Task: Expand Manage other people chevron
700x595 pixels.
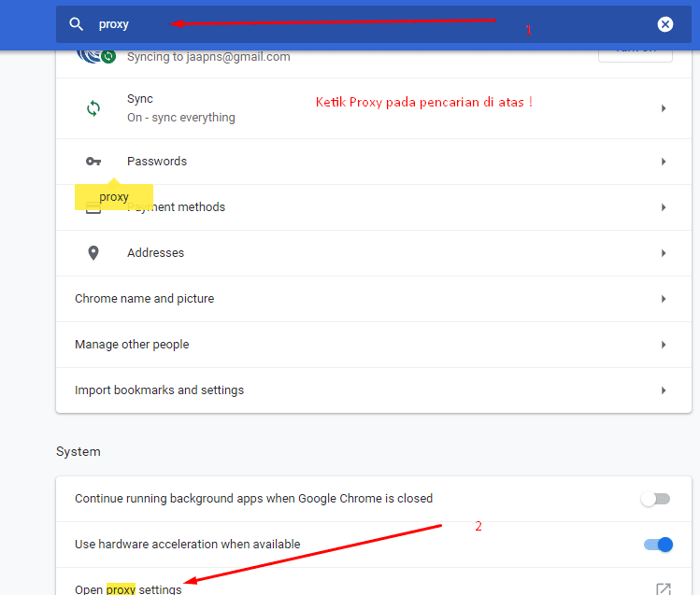Action: point(664,345)
